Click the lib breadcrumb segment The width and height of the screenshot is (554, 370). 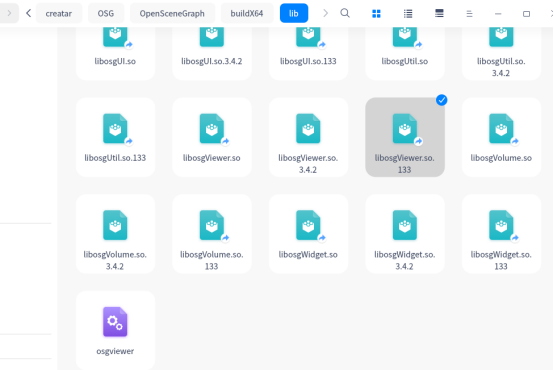pos(294,13)
